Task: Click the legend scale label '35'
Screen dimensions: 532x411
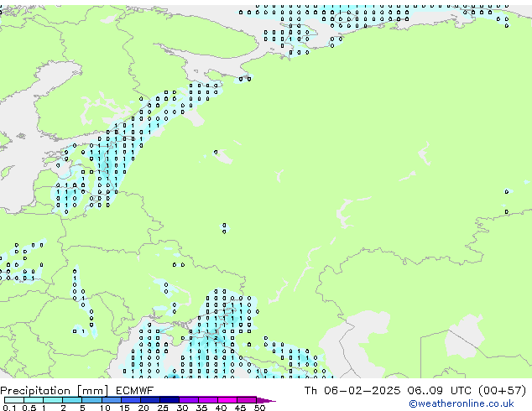Action: (x=201, y=408)
